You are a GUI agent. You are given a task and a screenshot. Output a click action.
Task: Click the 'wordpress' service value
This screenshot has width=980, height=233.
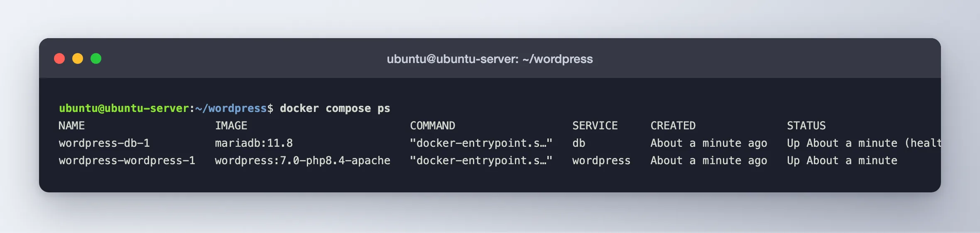[x=601, y=160]
